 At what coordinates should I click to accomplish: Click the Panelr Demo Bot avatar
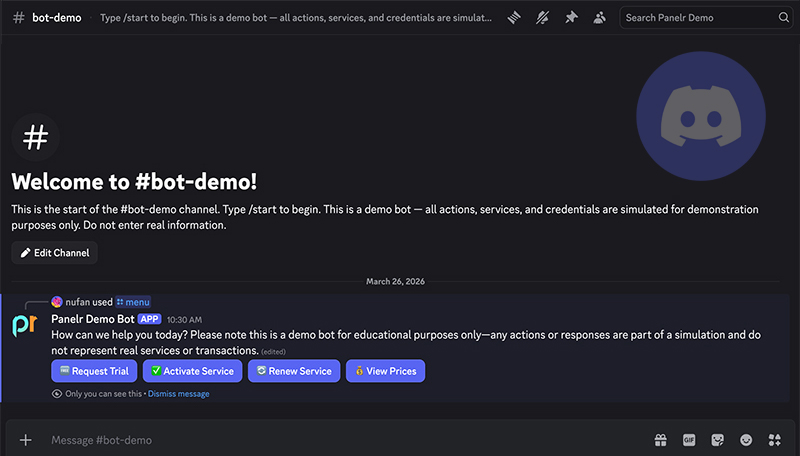pyautogui.click(x=25, y=325)
